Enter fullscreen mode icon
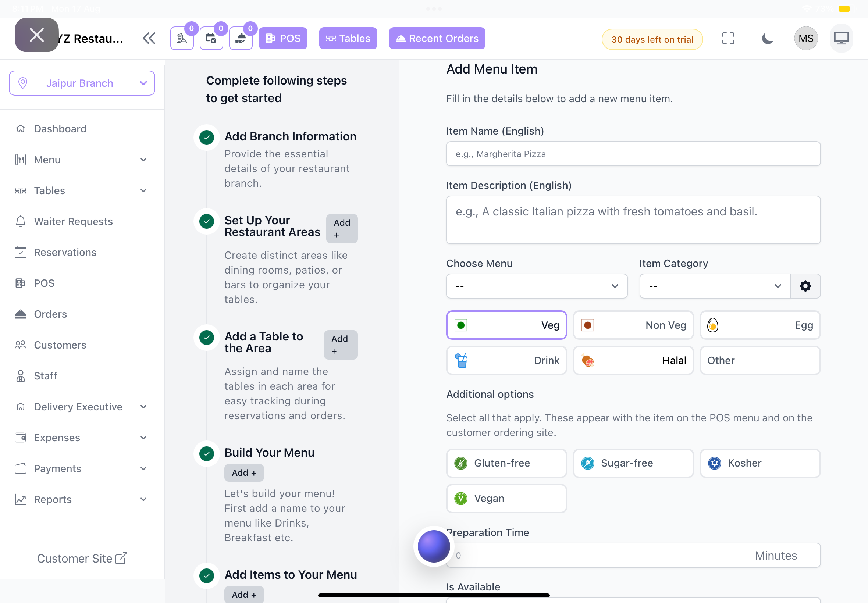Viewport: 868px width, 603px height. coord(728,38)
